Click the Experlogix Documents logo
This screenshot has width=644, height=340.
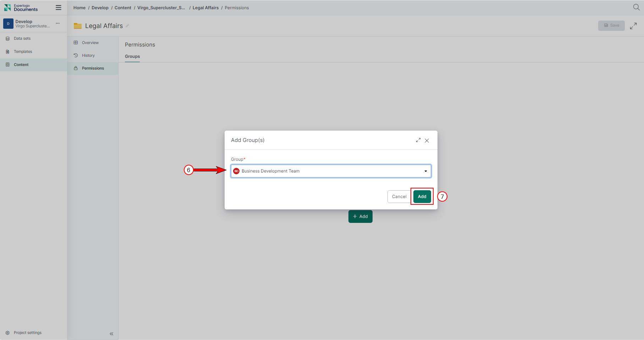[x=21, y=7]
